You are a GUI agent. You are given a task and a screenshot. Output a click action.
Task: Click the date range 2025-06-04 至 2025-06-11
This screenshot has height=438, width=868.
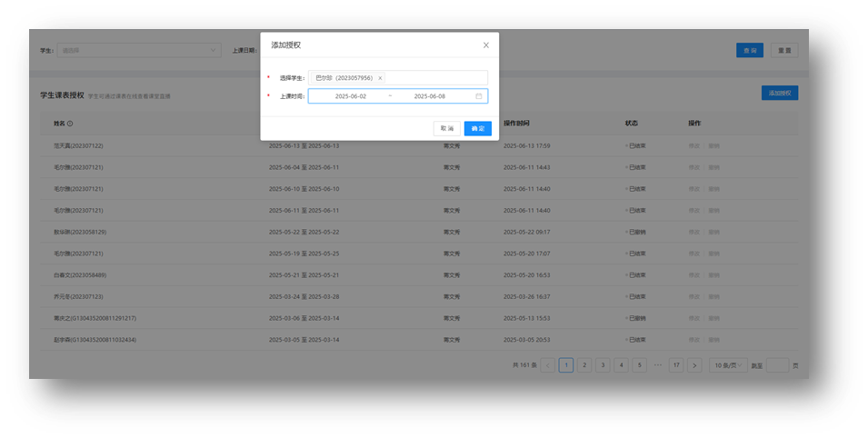point(304,168)
